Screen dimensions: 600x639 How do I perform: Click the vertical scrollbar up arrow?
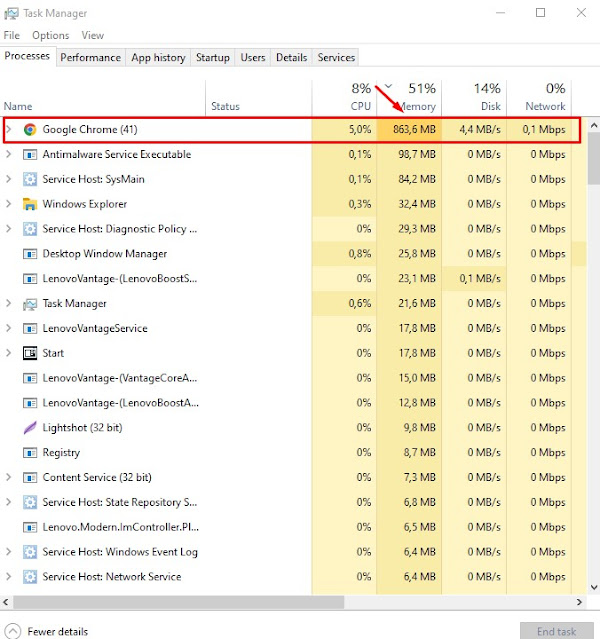[594, 126]
